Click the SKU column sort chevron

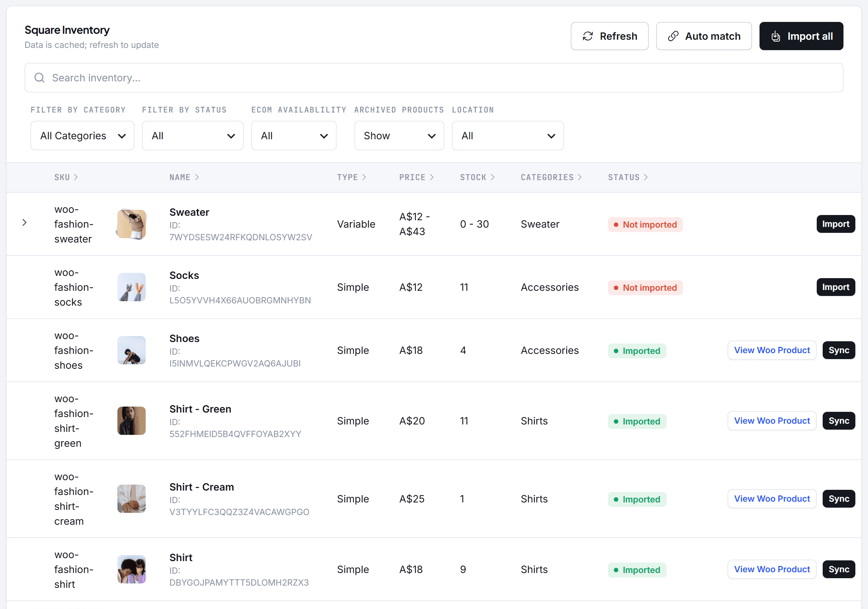76,177
